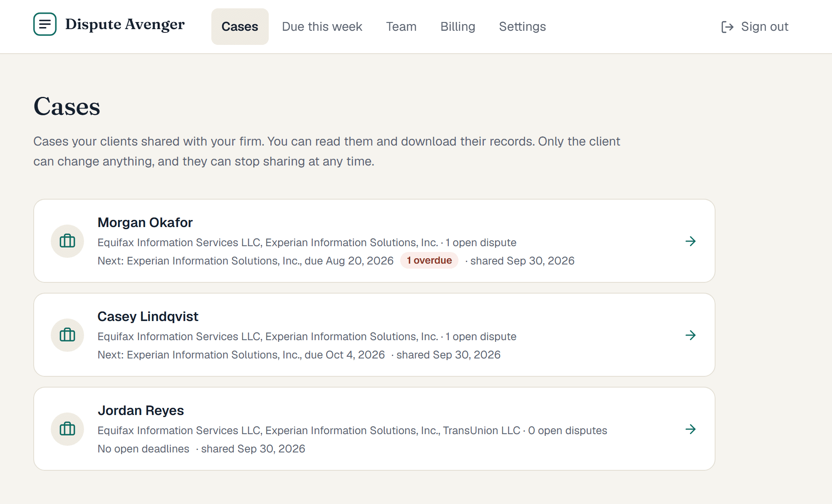Click Casey Lindqvist's '1 open dispute' text
The height and width of the screenshot is (504, 832).
tap(481, 336)
